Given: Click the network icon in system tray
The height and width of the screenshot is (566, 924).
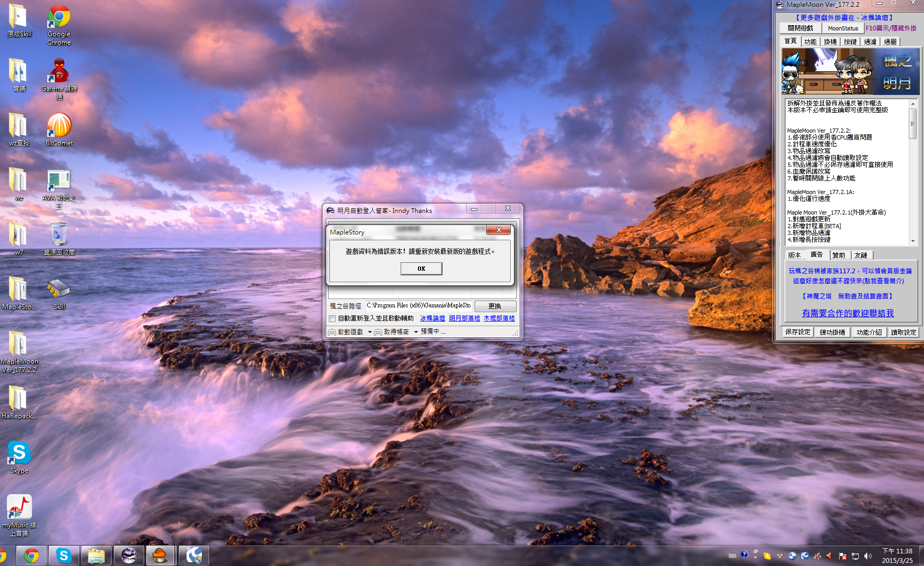Looking at the screenshot, I should click(855, 556).
